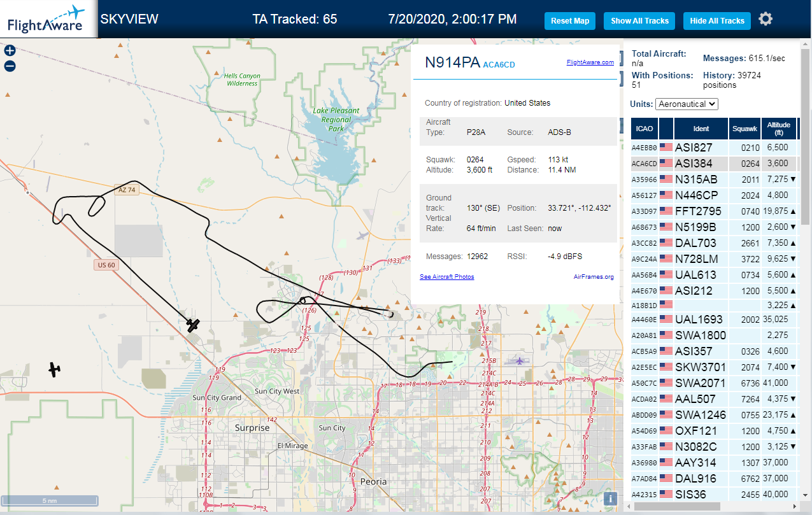Click the US flag in the ASI827 row
This screenshot has width=812, height=515.
click(x=666, y=147)
